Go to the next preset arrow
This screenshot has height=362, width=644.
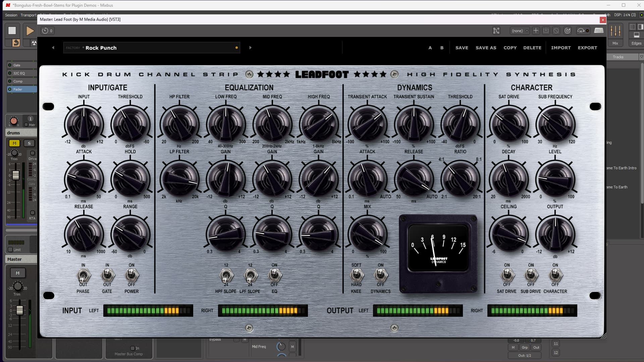tap(250, 48)
